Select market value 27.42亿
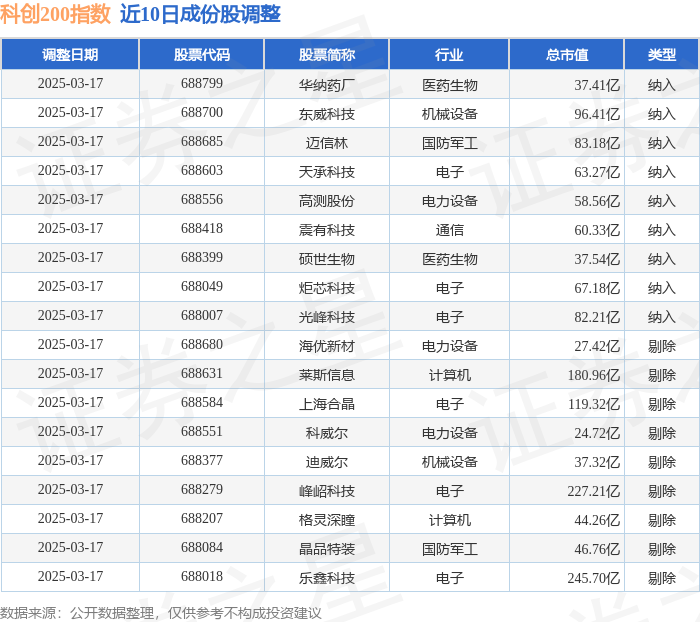The height and width of the screenshot is (622, 700). point(597,346)
